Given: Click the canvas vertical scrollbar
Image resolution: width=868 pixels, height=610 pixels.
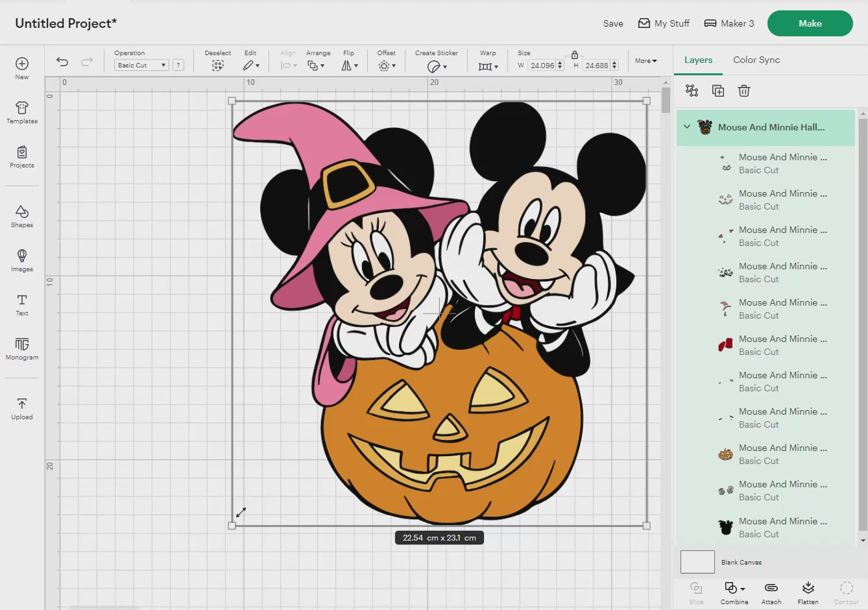Looking at the screenshot, I should click(666, 101).
